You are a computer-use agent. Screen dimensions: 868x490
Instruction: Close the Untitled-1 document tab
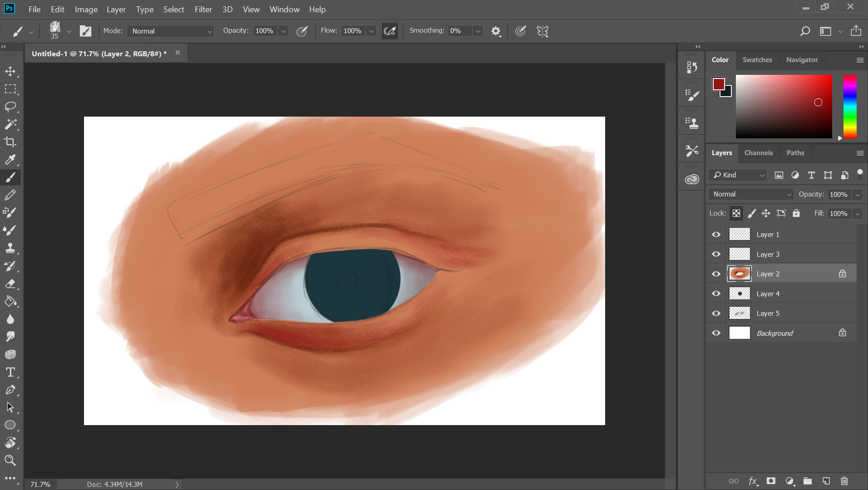click(x=178, y=53)
